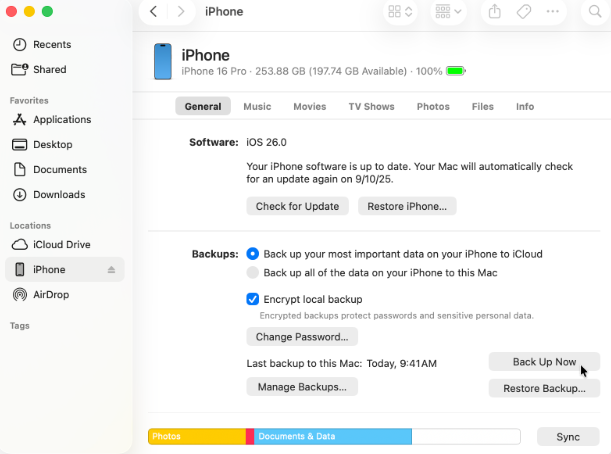This screenshot has height=454, width=611.
Task: Click the Share icon in toolbar
Action: tap(494, 11)
